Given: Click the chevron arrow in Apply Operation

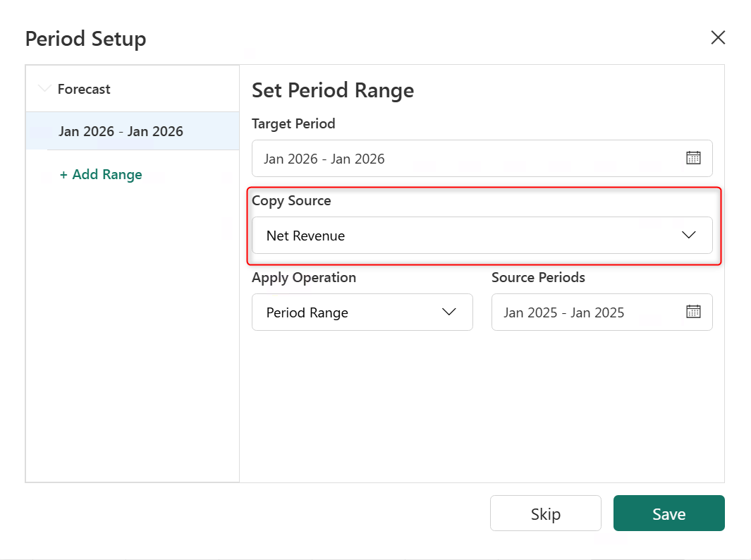Looking at the screenshot, I should coord(449,312).
